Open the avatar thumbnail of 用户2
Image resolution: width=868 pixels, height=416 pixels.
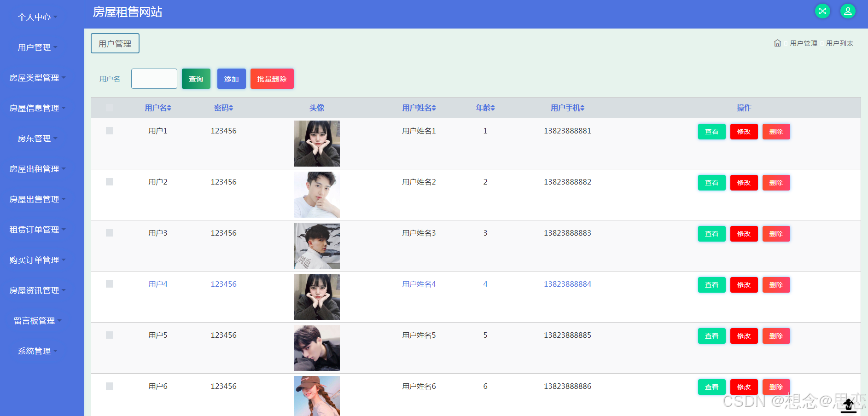point(317,195)
